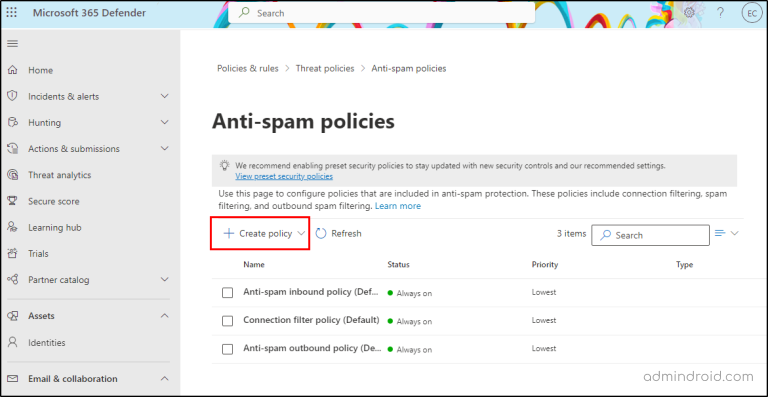
Task: Open view options dropdown chevron
Action: (734, 233)
